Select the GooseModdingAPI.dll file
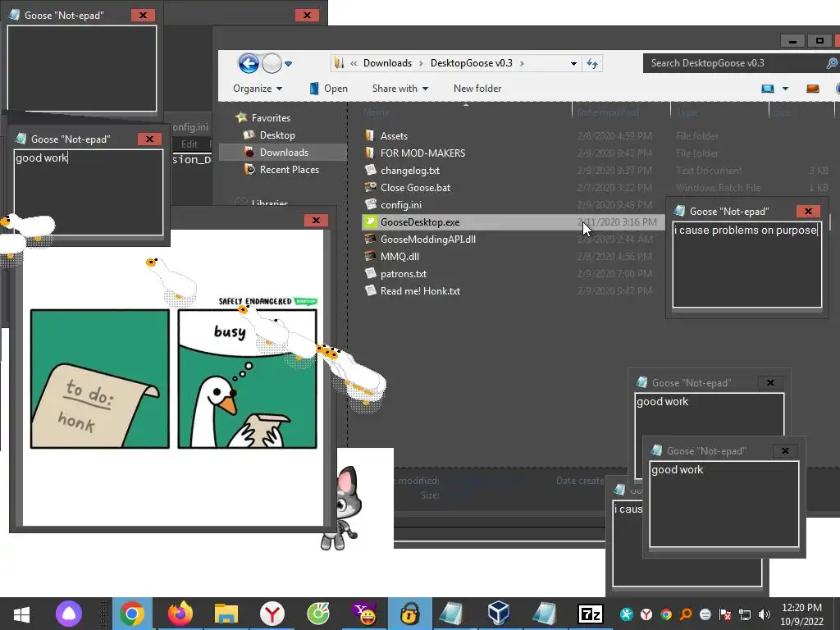Viewport: 840px width, 630px height. (x=428, y=240)
